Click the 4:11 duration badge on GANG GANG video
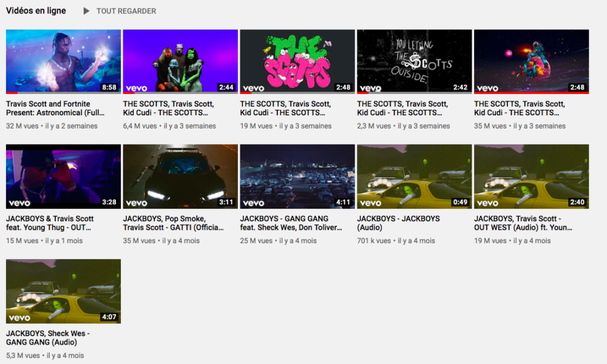This screenshot has height=364, width=607. point(343,202)
